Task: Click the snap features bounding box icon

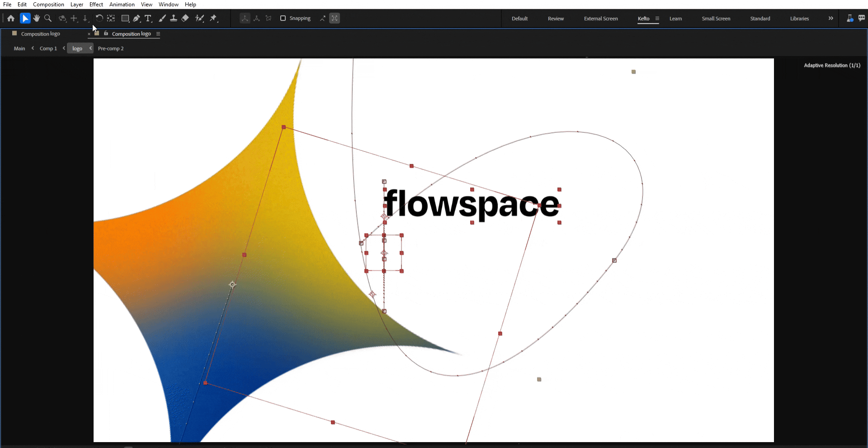Action: pos(335,19)
